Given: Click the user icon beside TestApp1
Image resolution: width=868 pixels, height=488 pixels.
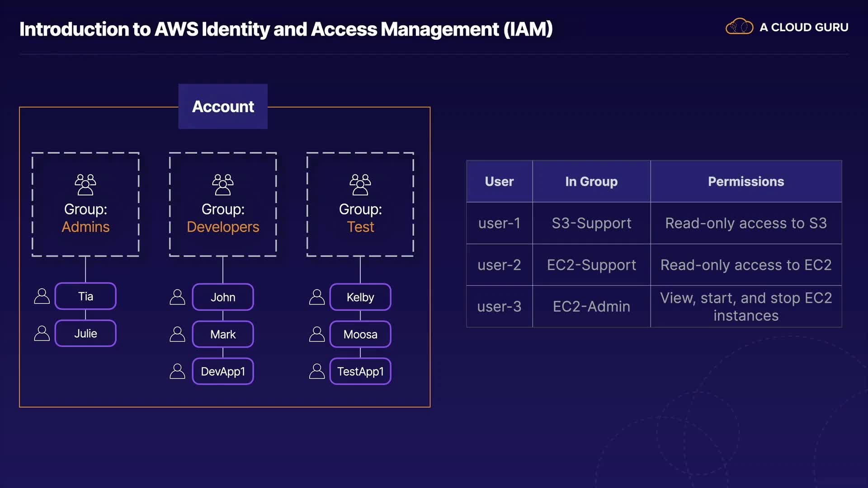Looking at the screenshot, I should [x=317, y=371].
